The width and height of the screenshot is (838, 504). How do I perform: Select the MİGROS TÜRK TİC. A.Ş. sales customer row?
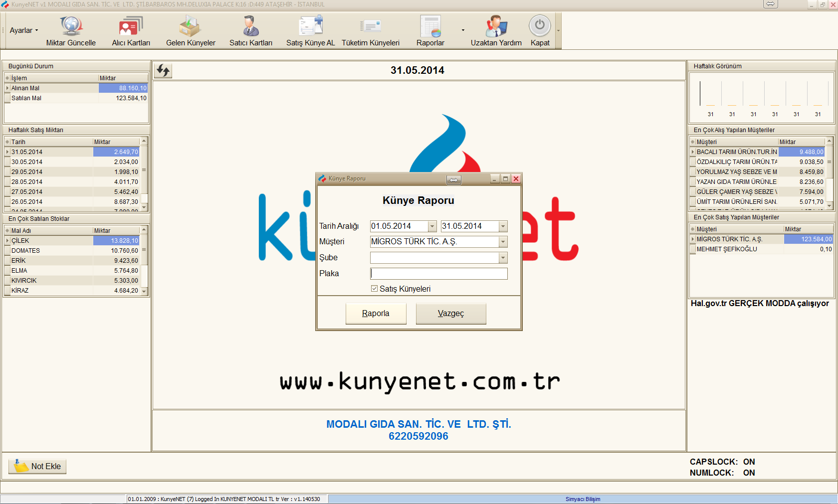click(761, 239)
